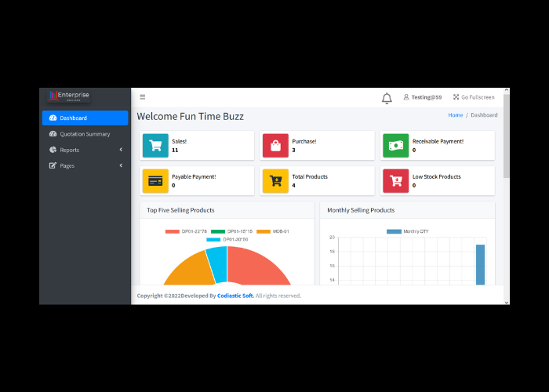
Task: Click the Payable Payment credit card icon
Action: pos(155,181)
